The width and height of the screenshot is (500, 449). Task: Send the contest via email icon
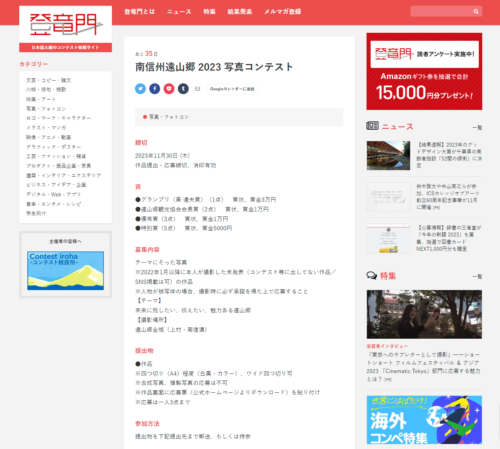[198, 89]
